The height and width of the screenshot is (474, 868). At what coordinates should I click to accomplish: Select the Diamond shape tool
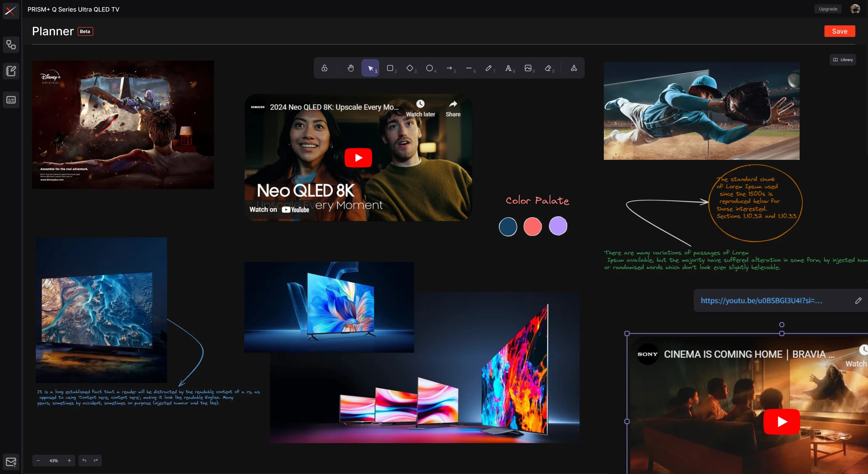coord(410,68)
